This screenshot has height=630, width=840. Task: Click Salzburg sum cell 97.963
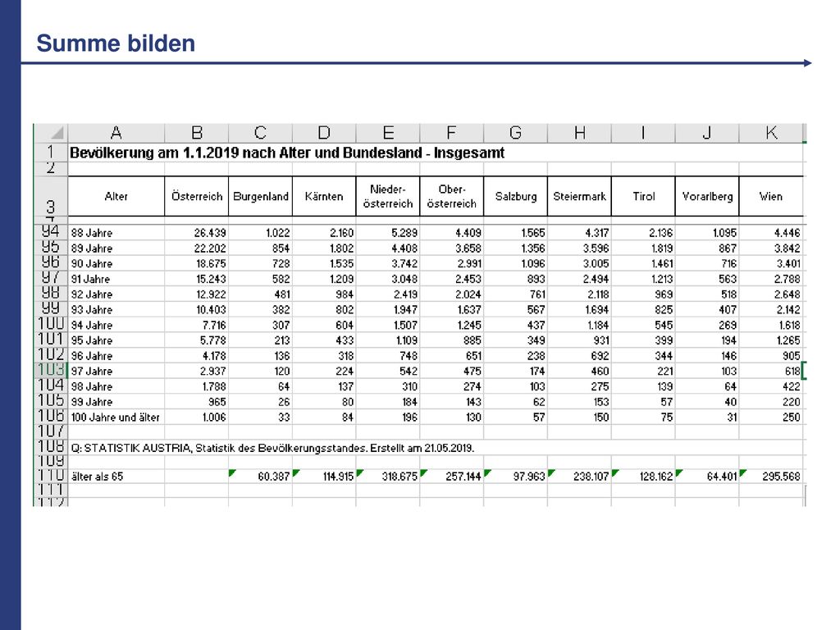[x=515, y=476]
